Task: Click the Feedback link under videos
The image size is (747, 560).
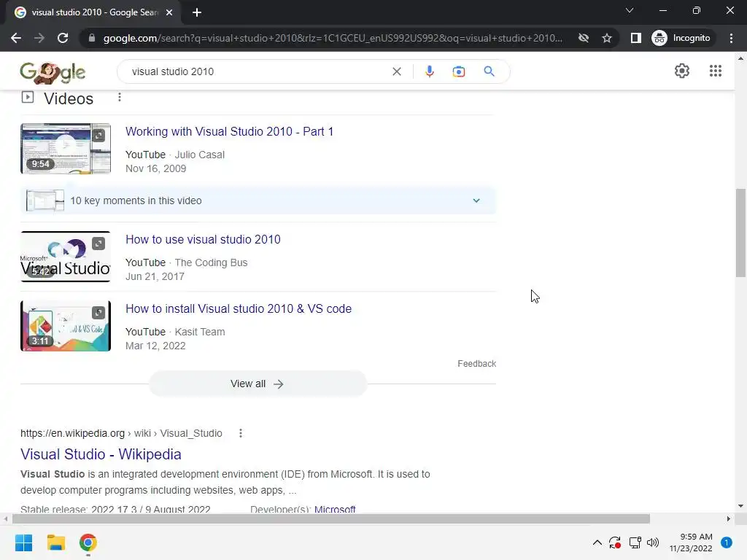Action: click(476, 364)
